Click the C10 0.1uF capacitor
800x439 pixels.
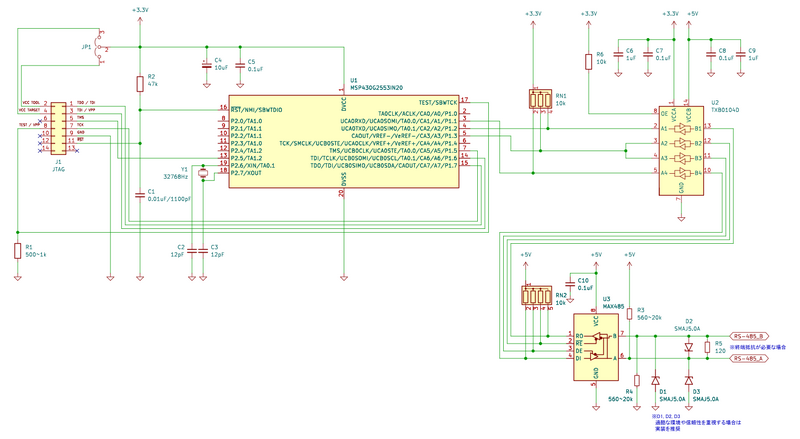(570, 284)
